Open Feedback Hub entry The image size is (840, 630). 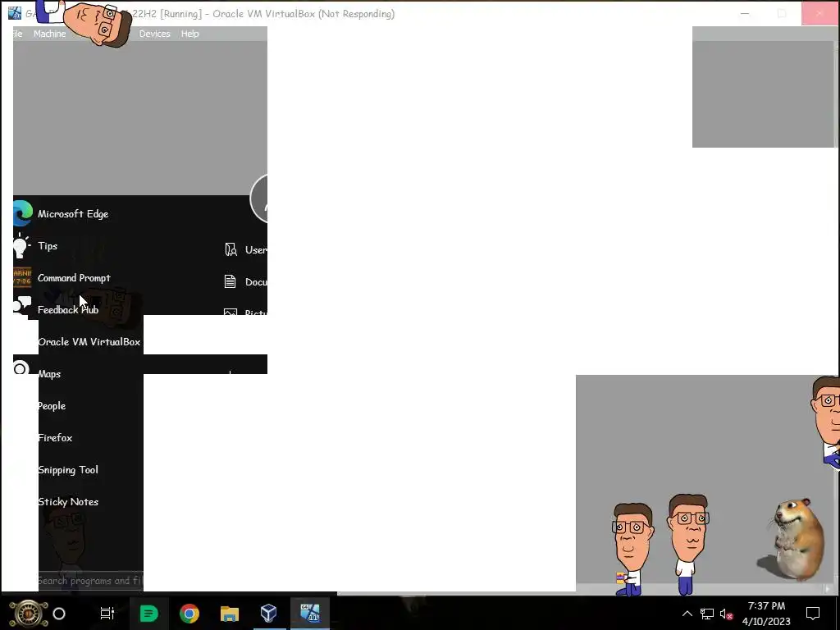[x=68, y=309]
